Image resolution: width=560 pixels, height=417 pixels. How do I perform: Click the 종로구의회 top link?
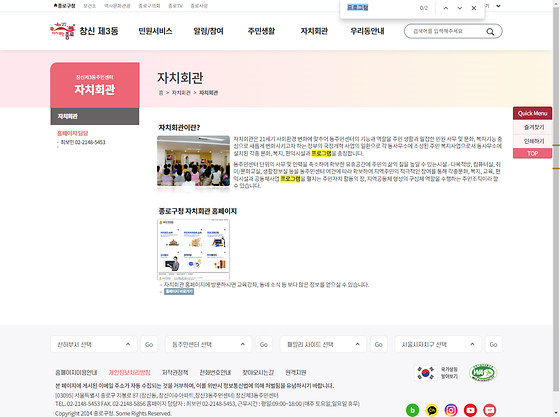(x=149, y=6)
